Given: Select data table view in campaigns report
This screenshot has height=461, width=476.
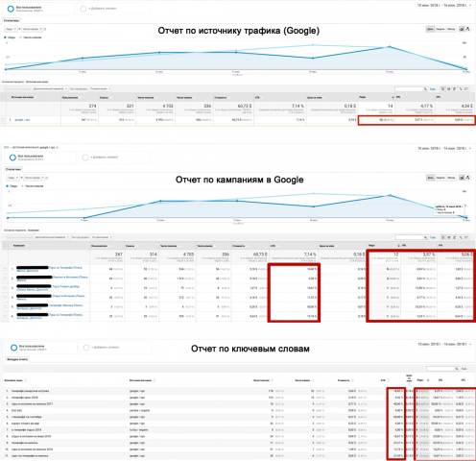Looking at the screenshot, I should click(442, 237).
